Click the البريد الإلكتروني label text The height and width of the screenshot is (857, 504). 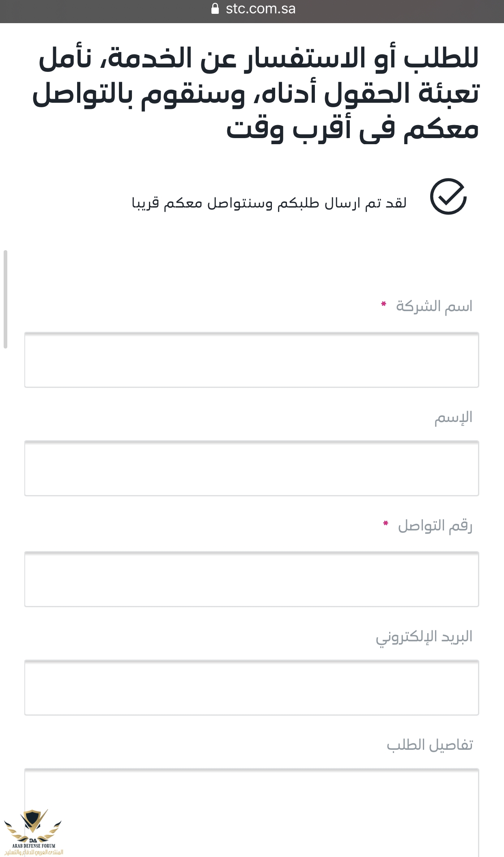point(424,637)
